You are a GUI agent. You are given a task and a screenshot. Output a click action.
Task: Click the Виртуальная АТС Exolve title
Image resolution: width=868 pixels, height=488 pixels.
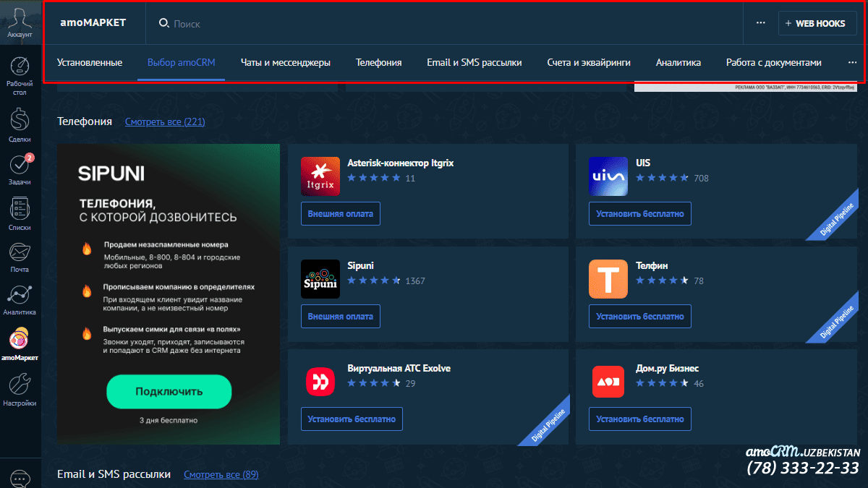coord(399,369)
